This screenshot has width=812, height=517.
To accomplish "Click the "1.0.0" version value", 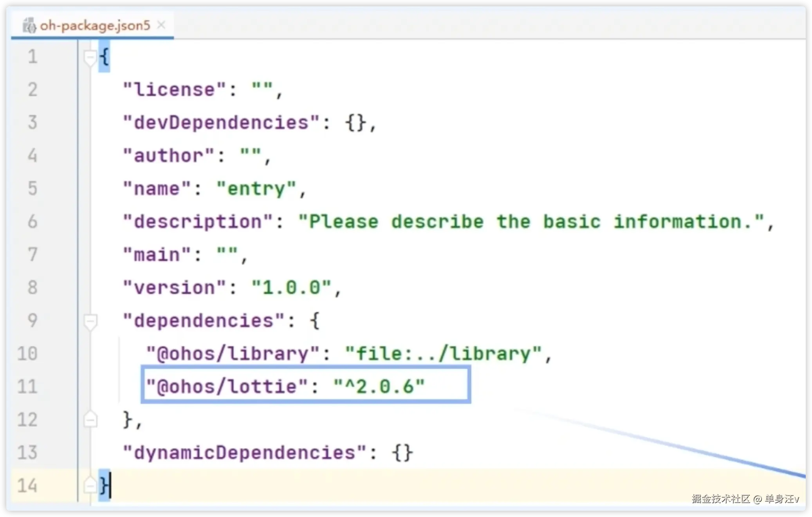I will pos(292,288).
